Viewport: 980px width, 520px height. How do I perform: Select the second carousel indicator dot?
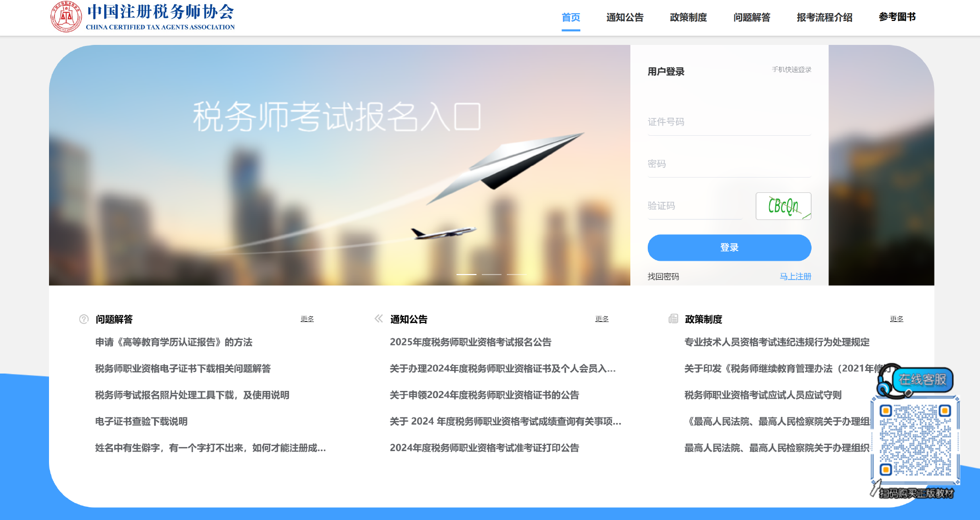pyautogui.click(x=492, y=274)
